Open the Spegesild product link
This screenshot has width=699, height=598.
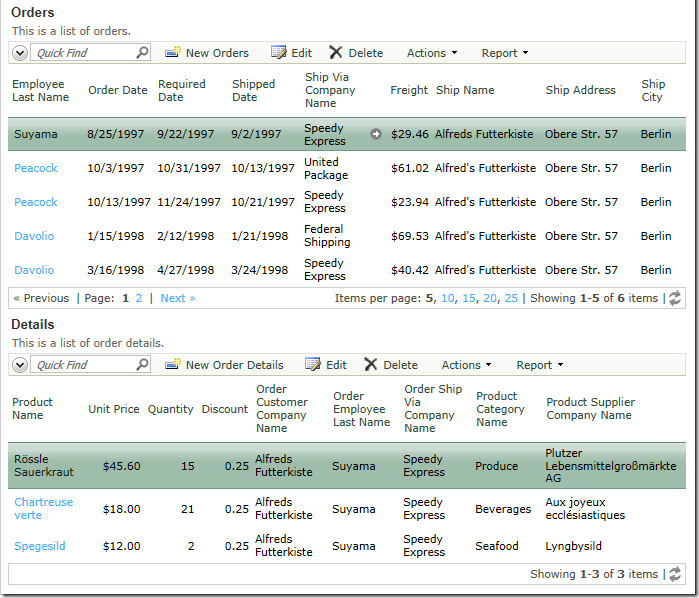[x=40, y=546]
